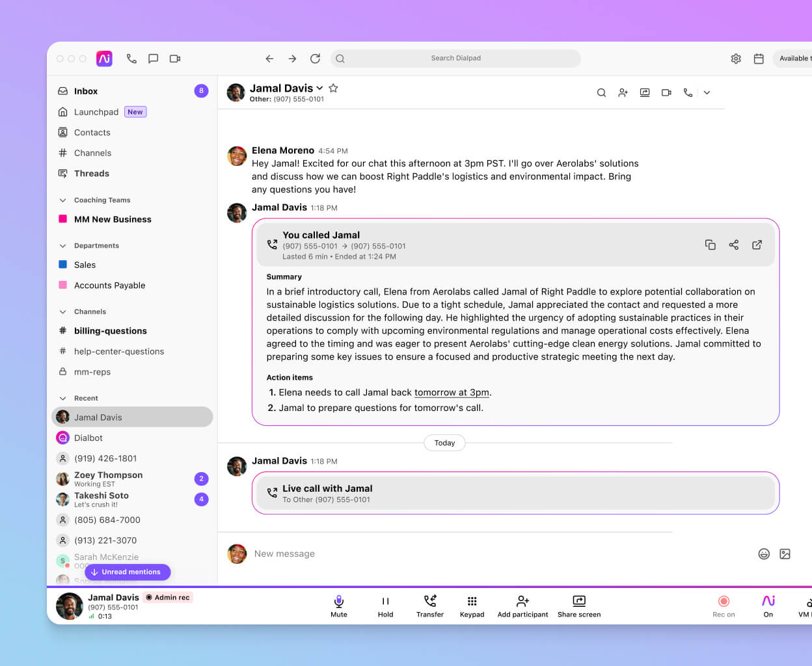Expand the Jamal Davis contact name dropdown
The image size is (812, 666).
point(320,88)
